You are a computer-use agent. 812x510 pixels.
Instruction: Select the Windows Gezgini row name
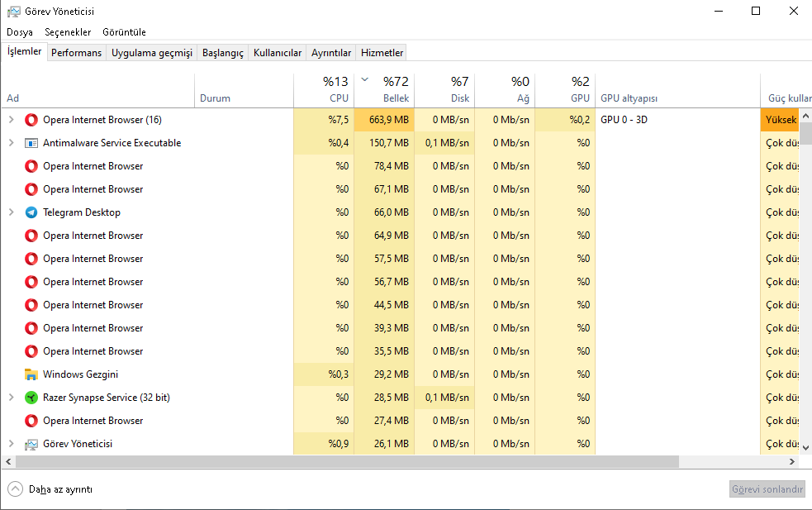pyautogui.click(x=80, y=374)
